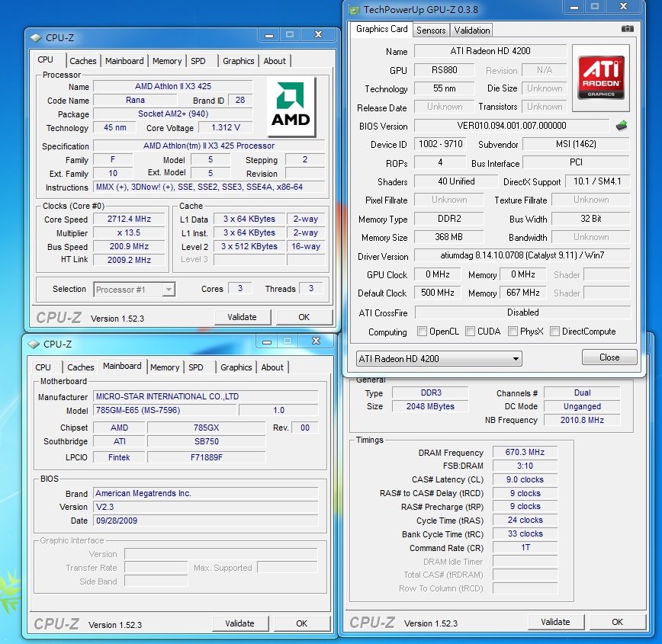The height and width of the screenshot is (644, 662).
Task: Close the top CPU-Z window
Action: pos(318,34)
